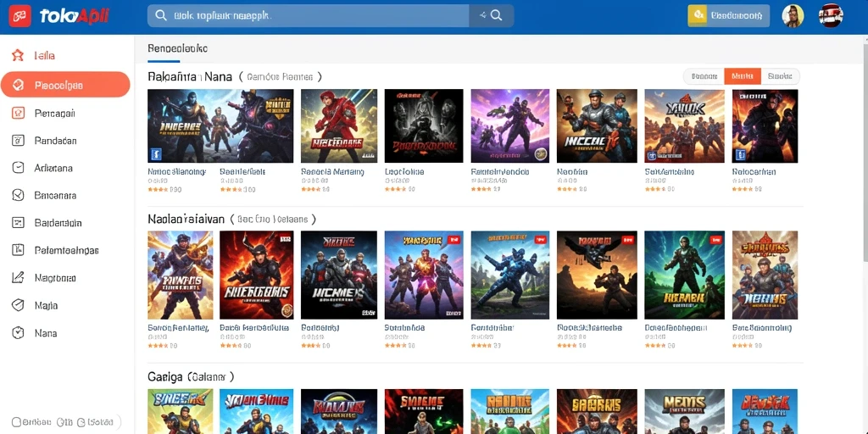Screen dimensions: 868x434
Task: Open the Badandain sidebar entry
Action: 65,223
